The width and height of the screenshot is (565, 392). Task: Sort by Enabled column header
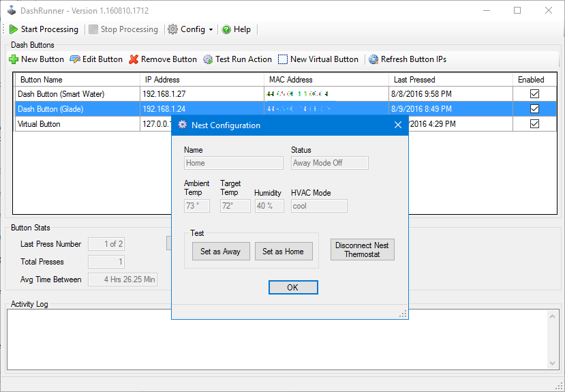pyautogui.click(x=534, y=80)
